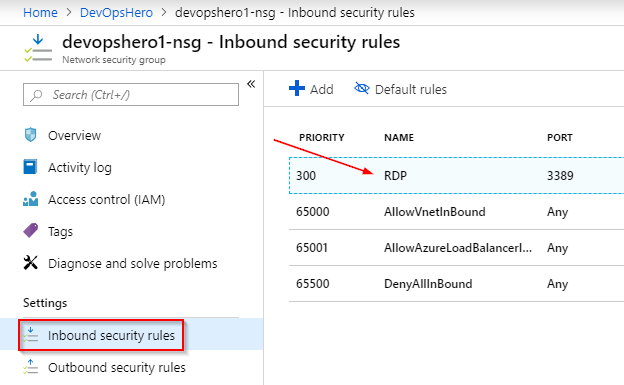624x385 pixels.
Task: Click the search magnifier icon
Action: [x=37, y=95]
